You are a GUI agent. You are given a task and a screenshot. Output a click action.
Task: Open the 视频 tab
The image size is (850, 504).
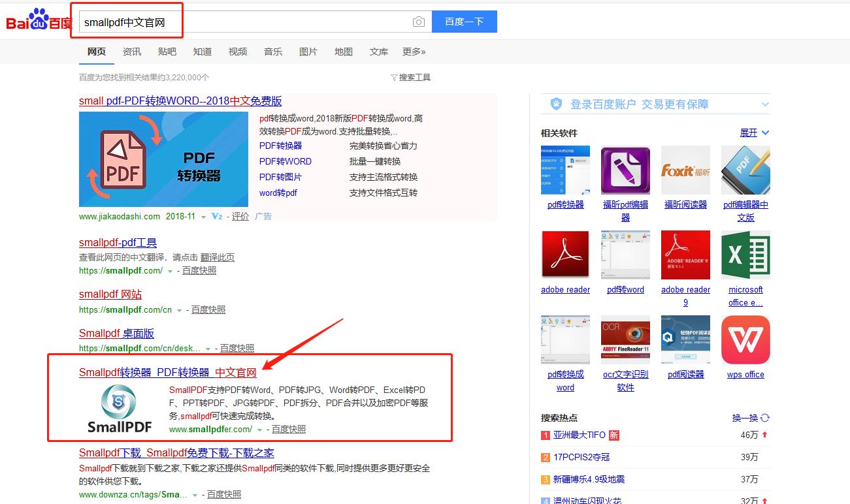tap(238, 52)
